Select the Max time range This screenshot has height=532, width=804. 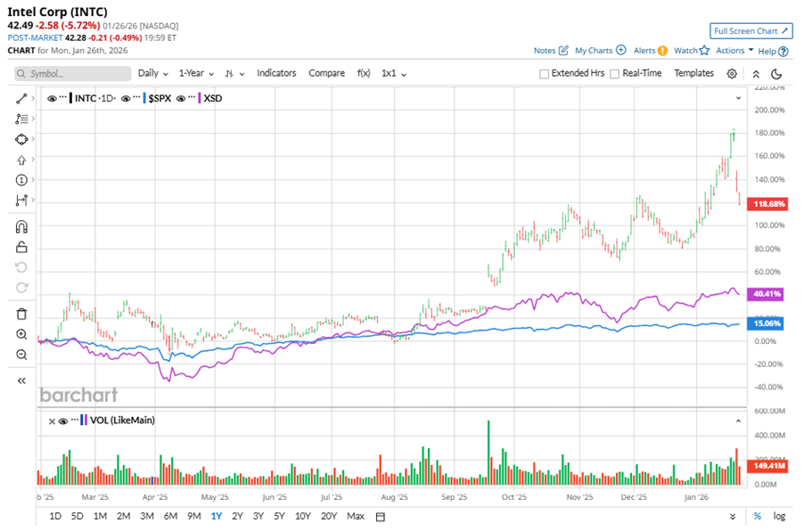point(356,516)
